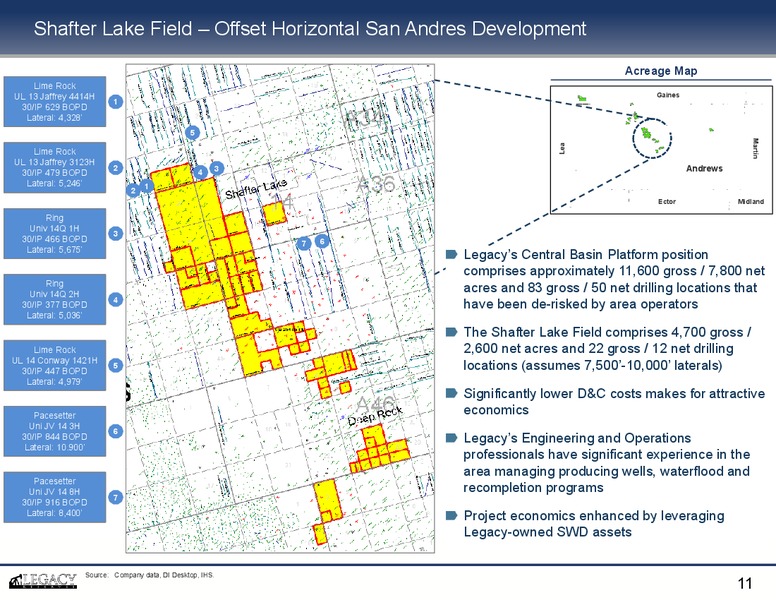Click the bullet arrow beside "The Shafter Lake Field comprises"

451,332
